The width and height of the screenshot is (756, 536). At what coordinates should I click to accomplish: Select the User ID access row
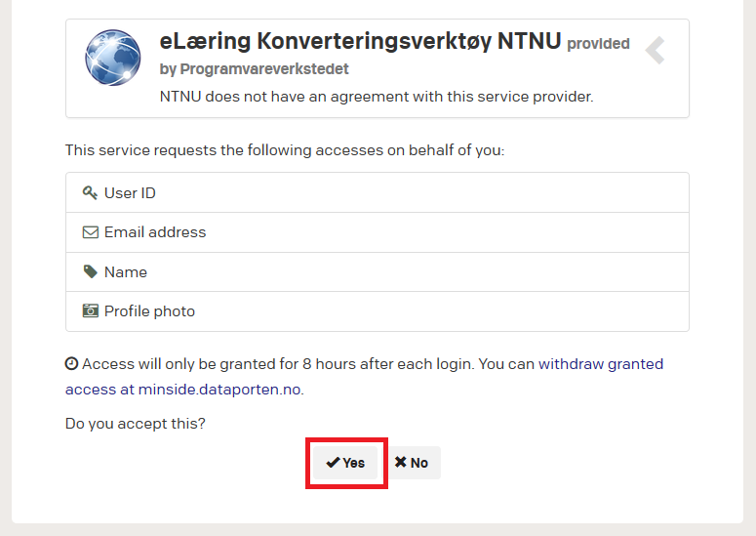(378, 192)
